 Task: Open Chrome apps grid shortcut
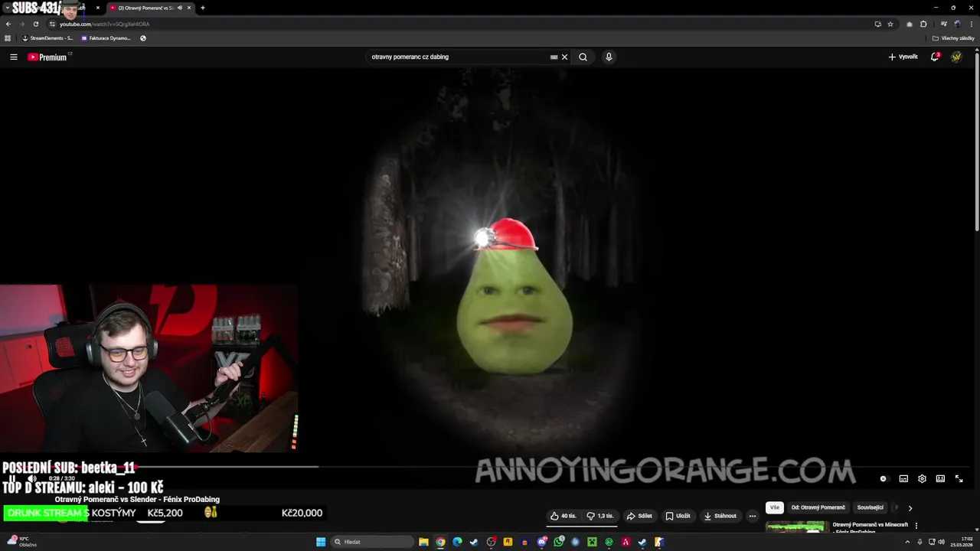click(x=8, y=38)
